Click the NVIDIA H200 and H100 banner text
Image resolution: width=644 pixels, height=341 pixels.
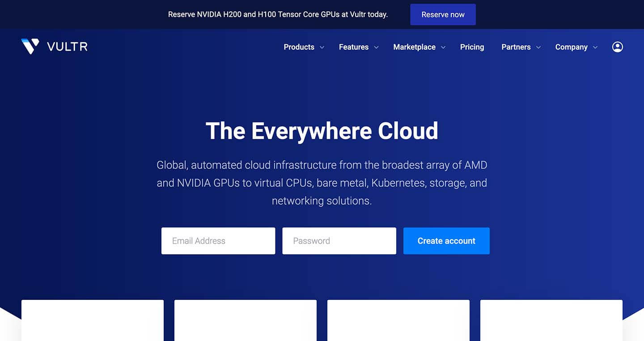278,14
